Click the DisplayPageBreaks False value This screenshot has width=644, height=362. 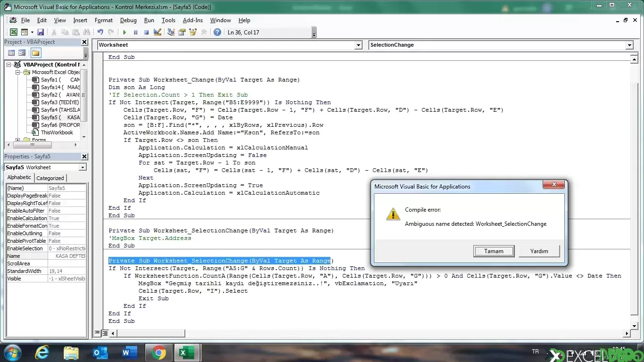(67, 196)
